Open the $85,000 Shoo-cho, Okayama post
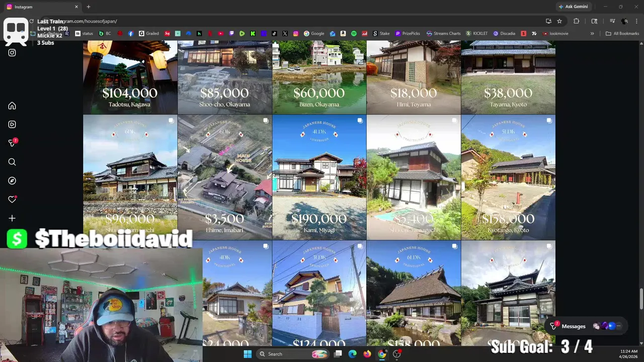The height and width of the screenshot is (362, 644). (x=225, y=77)
